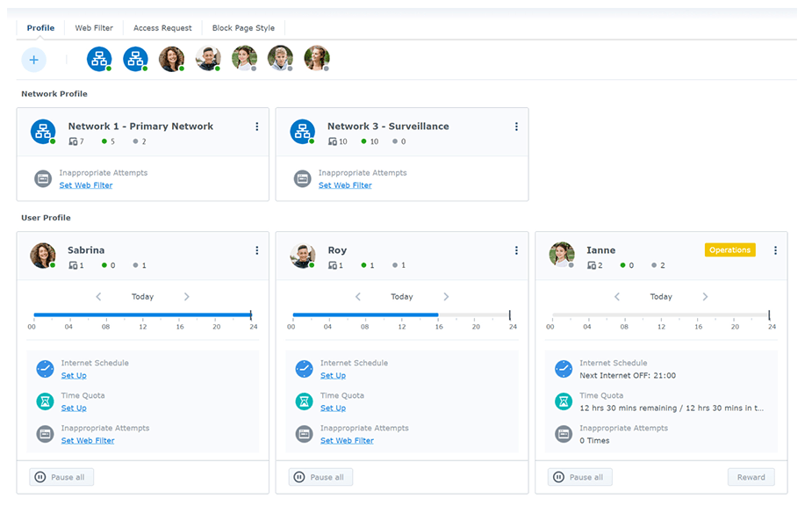Viewport: 812px width, 513px height.
Task: Click Roy's Internet Schedule clock icon
Action: 304,369
